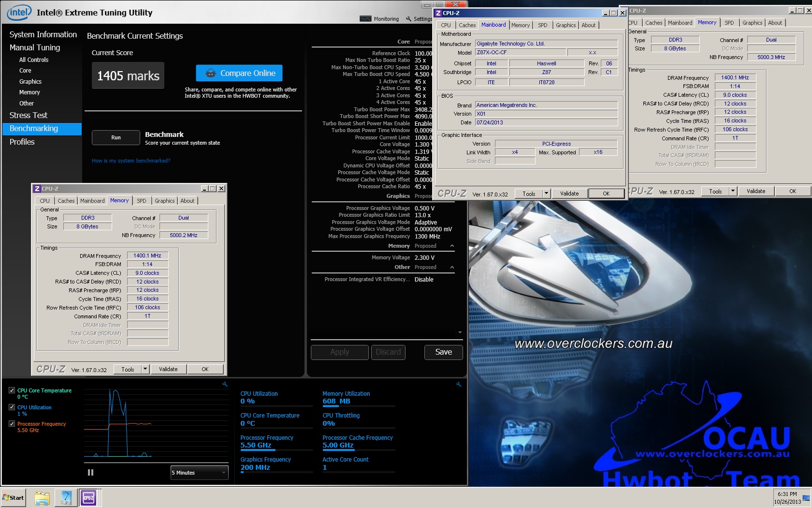Click OK in Mainboard CPU-Z window

point(606,194)
